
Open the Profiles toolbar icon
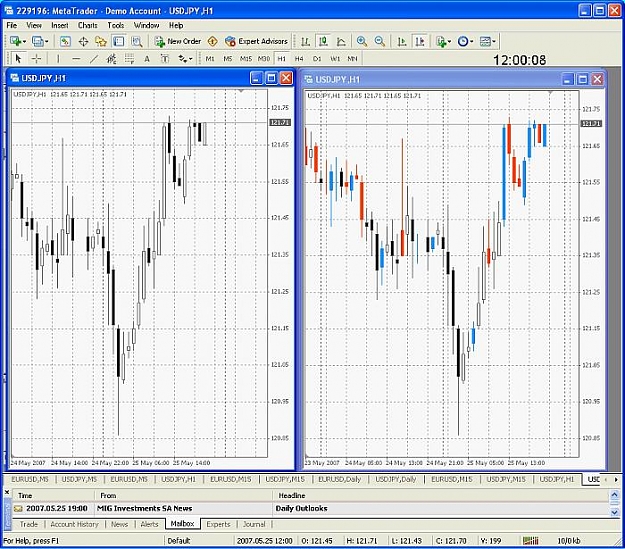(x=37, y=41)
